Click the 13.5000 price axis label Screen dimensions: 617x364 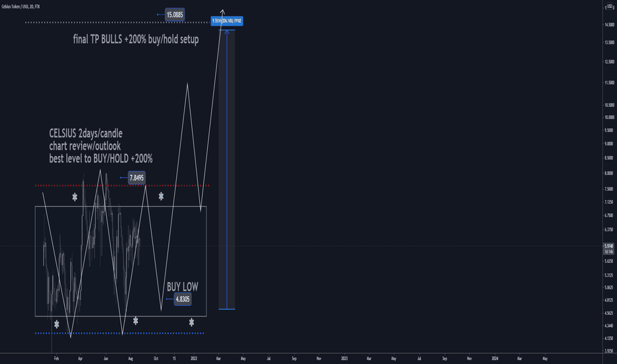coord(609,42)
